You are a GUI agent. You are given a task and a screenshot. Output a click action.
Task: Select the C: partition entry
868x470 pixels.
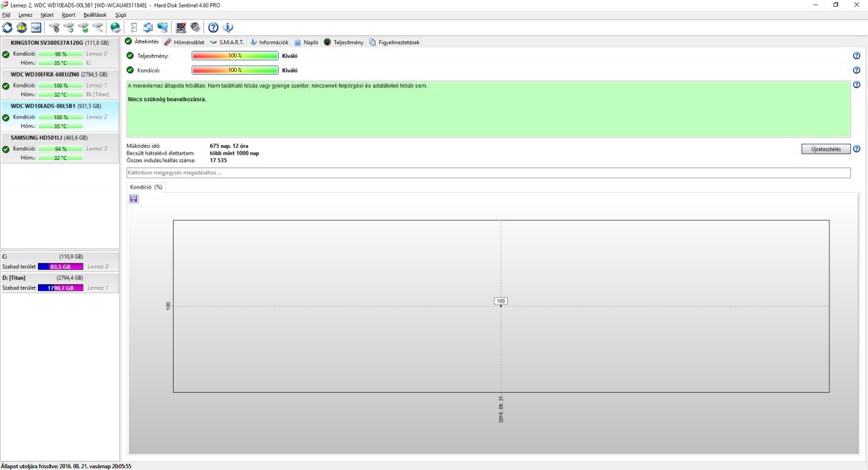(x=60, y=262)
